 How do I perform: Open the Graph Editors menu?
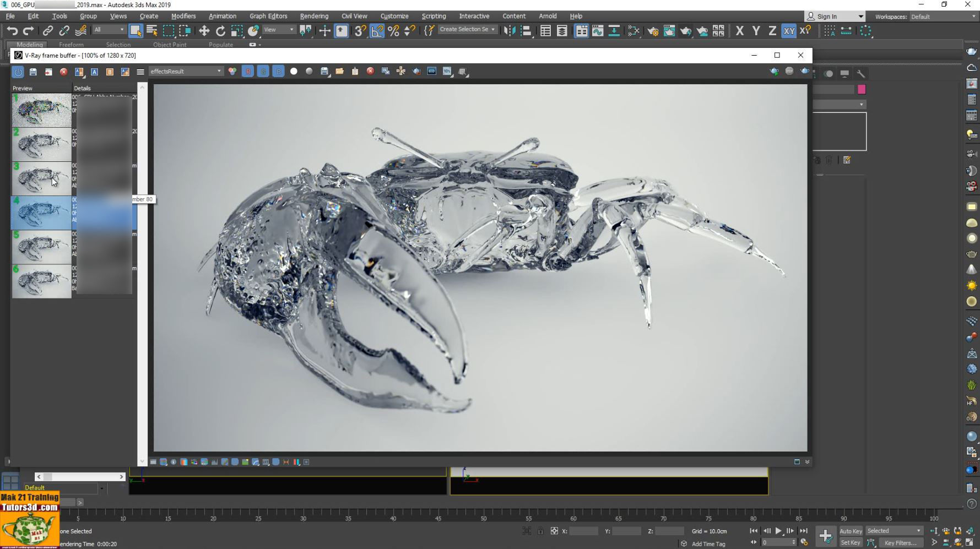268,16
